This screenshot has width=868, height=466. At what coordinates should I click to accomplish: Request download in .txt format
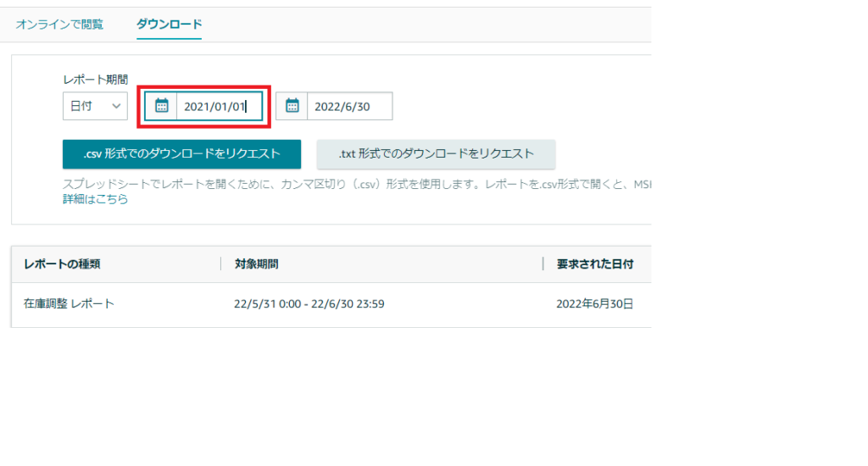(436, 154)
